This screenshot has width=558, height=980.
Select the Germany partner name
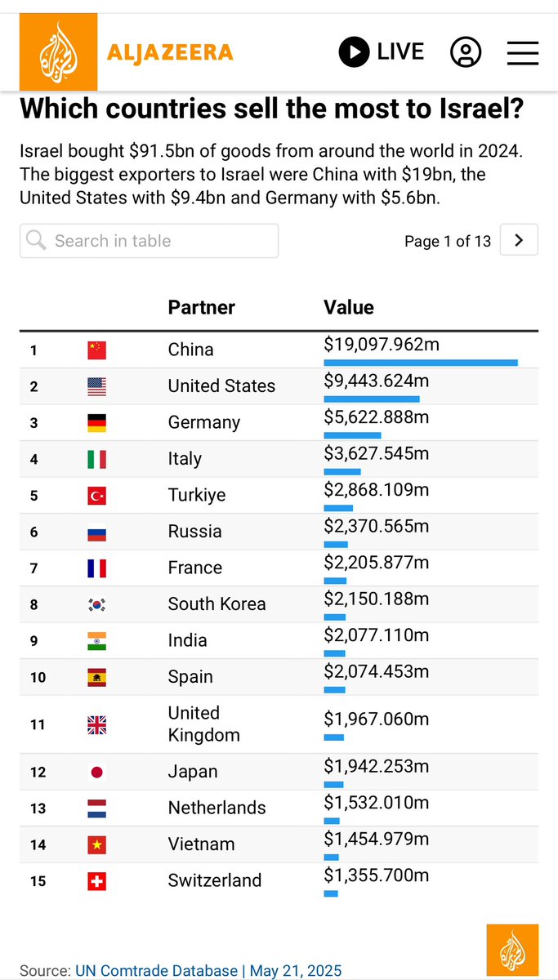[204, 423]
